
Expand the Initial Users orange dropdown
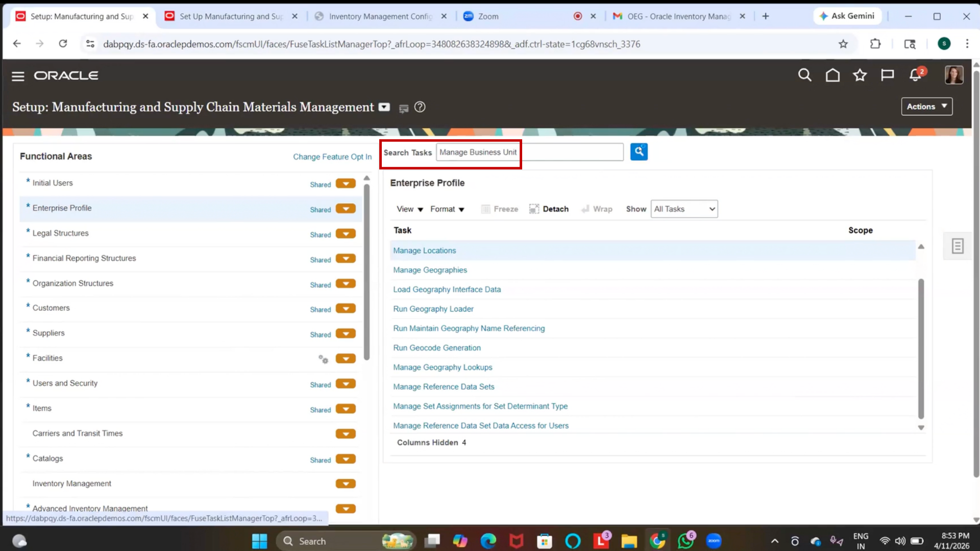point(346,184)
